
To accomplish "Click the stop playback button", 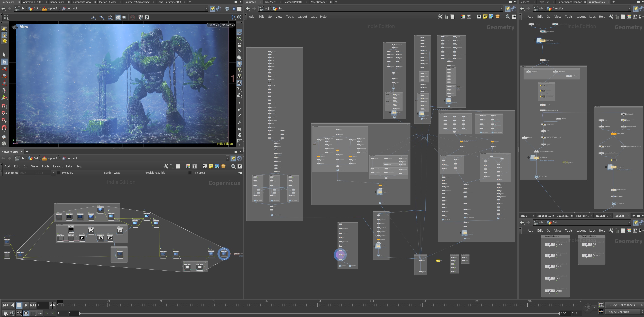I will pos(19,305).
